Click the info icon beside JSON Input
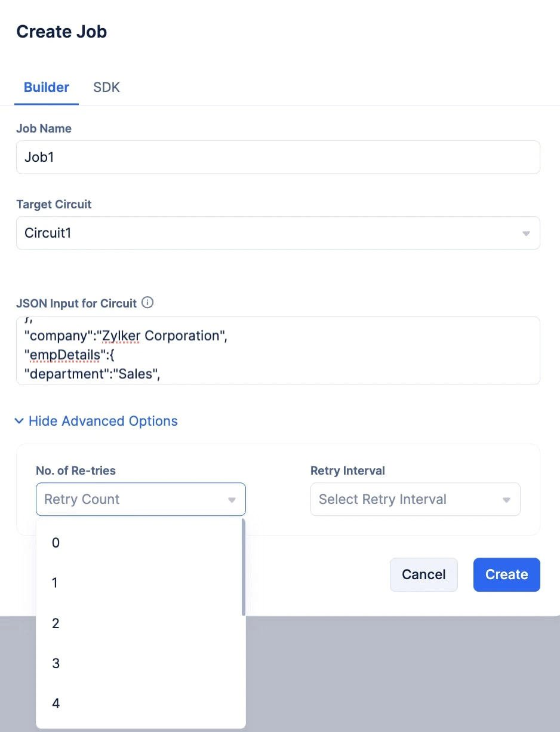This screenshot has width=560, height=732. click(147, 303)
